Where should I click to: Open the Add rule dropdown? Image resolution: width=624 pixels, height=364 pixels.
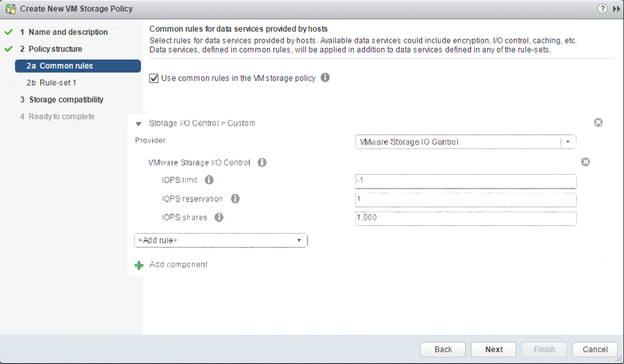[x=221, y=240]
